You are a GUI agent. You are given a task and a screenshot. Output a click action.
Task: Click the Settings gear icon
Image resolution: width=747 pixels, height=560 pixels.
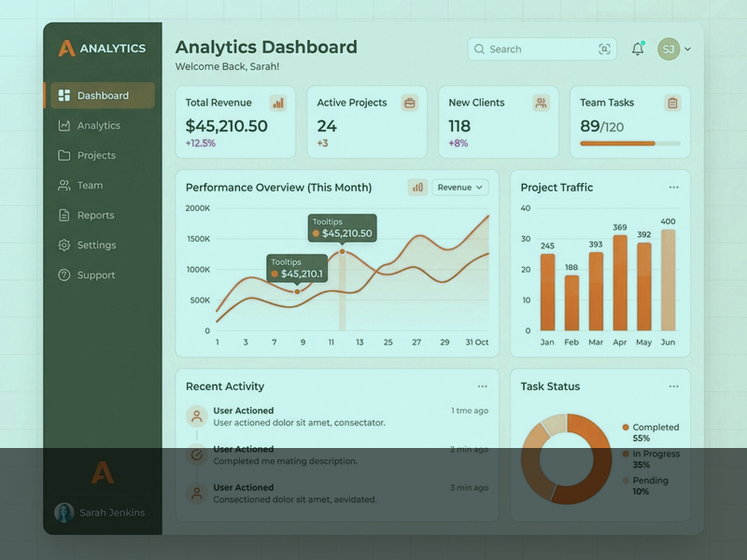[63, 245]
